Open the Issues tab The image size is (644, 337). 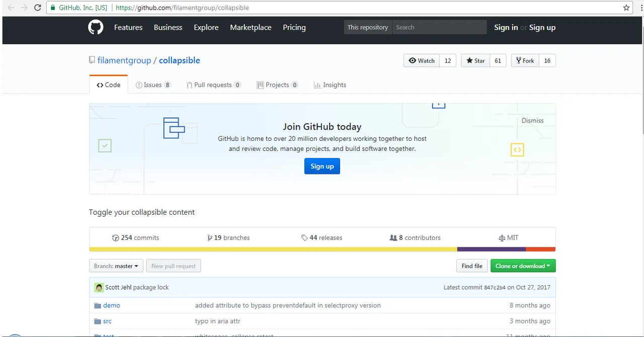pos(153,85)
